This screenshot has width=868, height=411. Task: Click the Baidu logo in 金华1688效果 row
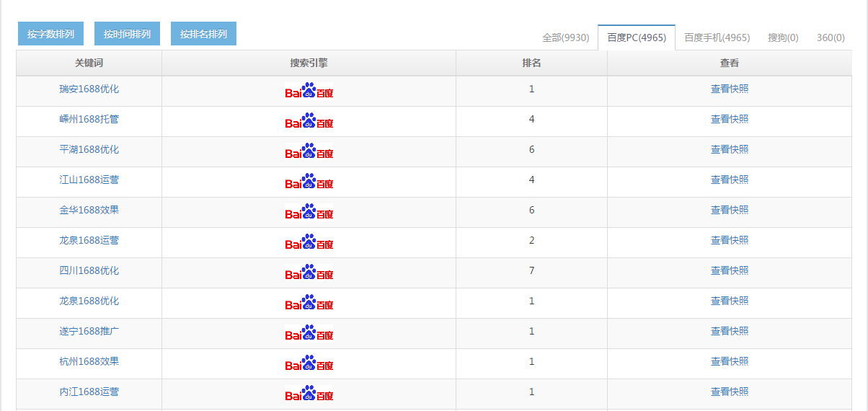coord(309,211)
